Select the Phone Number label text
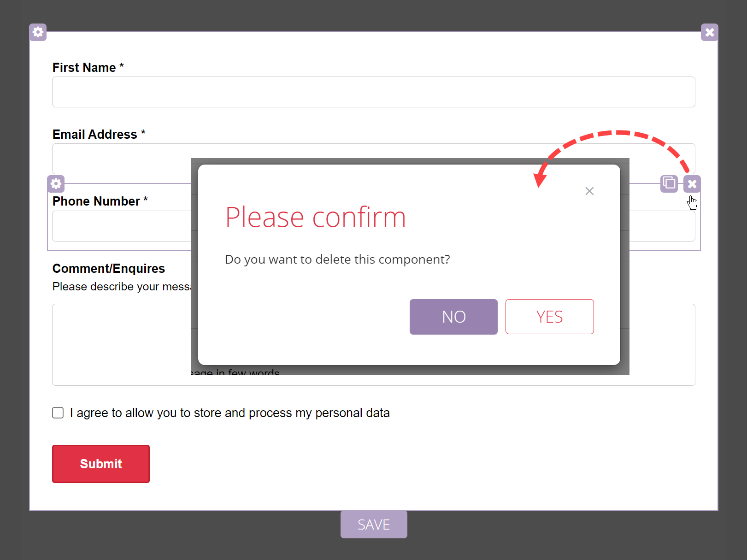Screen dimensions: 747x560 point(96,201)
